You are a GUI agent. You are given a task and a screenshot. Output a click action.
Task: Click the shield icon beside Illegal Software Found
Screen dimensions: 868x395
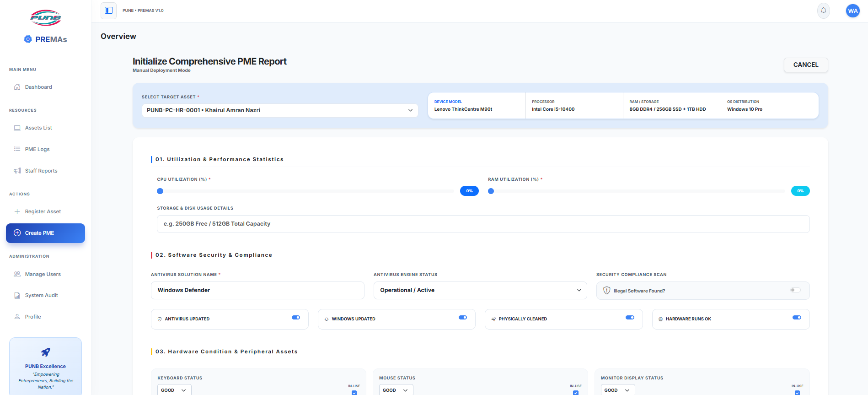tap(607, 291)
